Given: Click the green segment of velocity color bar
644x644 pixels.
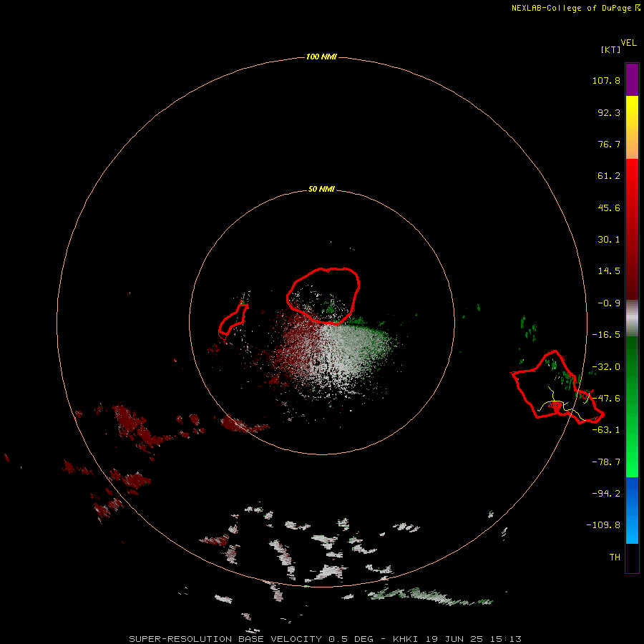Looking at the screenshot, I should (632, 406).
